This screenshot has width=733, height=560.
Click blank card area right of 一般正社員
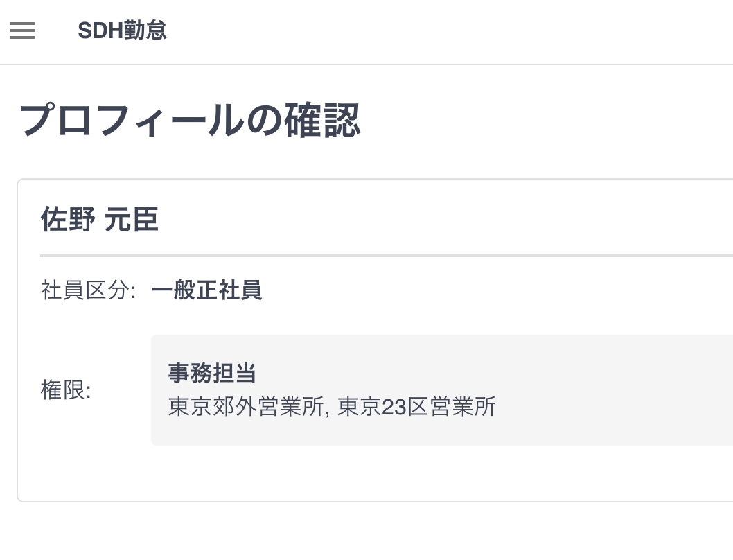[485, 290]
